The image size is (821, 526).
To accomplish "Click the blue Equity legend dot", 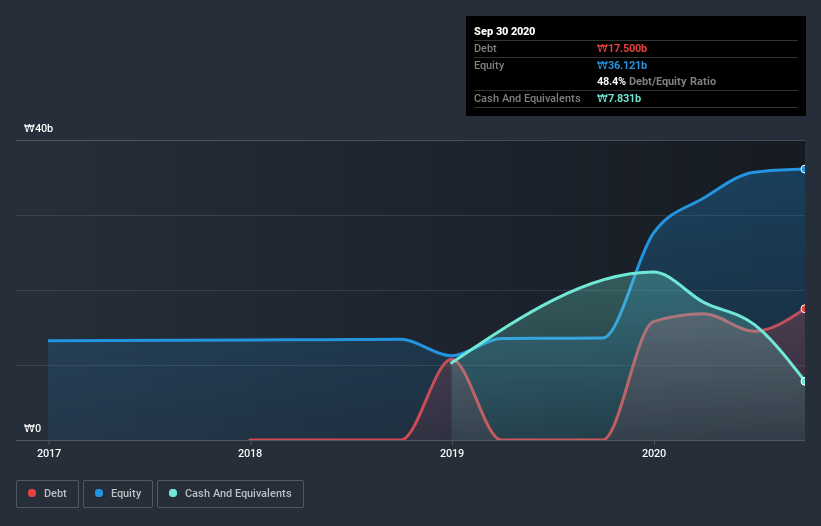I will pos(99,493).
